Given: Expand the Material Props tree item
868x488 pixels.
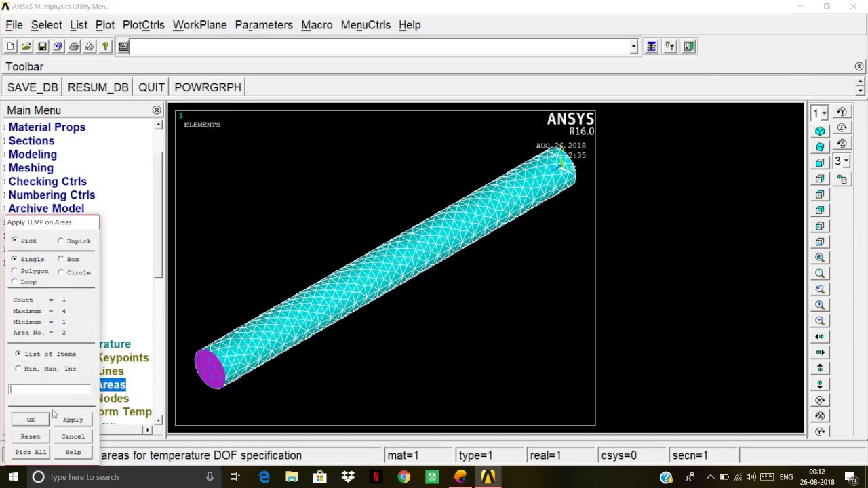Looking at the screenshot, I should tap(45, 127).
